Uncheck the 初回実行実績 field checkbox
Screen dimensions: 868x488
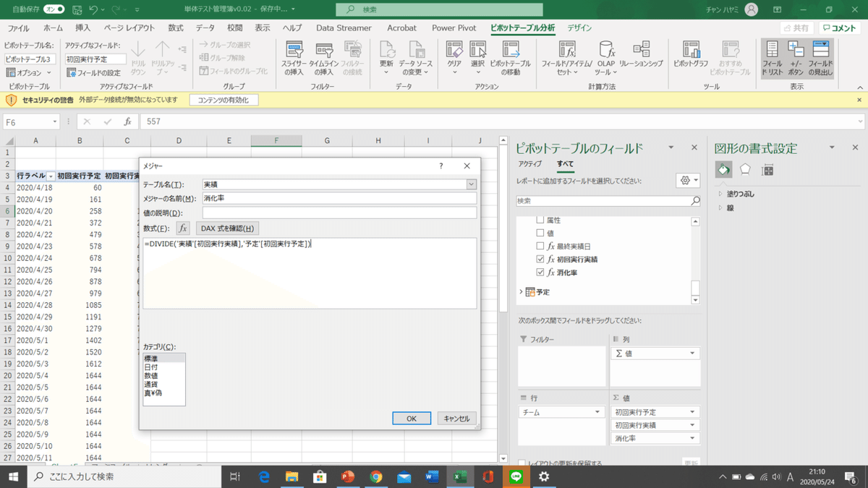click(540, 259)
